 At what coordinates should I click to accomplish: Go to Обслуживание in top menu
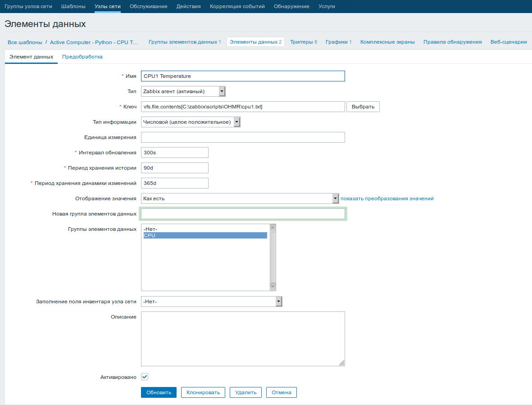pyautogui.click(x=149, y=6)
